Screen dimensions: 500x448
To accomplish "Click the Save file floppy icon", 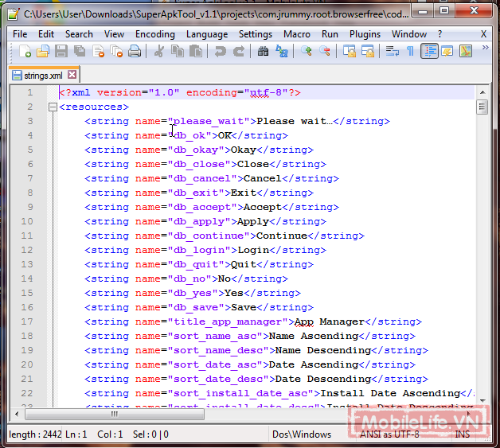I will pos(61,51).
